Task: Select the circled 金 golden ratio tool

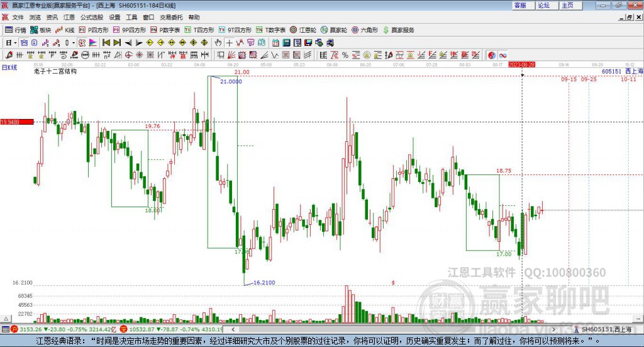Action: [367, 55]
